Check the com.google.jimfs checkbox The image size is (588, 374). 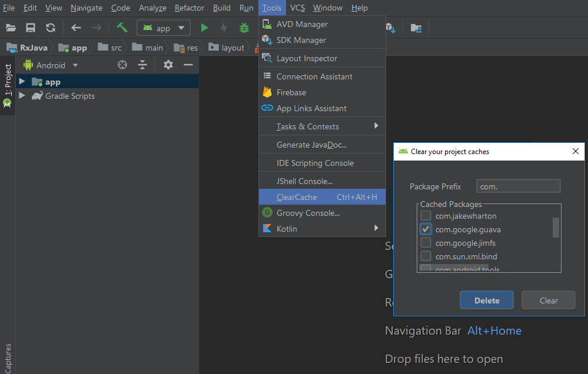(426, 242)
